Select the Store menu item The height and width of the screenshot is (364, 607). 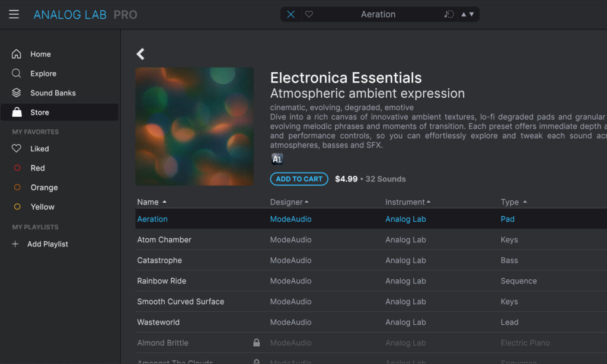pyautogui.click(x=60, y=112)
